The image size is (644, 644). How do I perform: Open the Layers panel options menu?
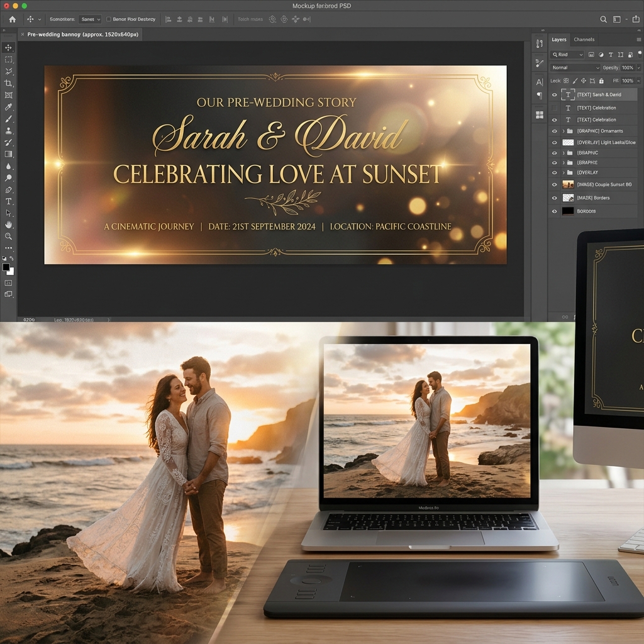click(639, 40)
